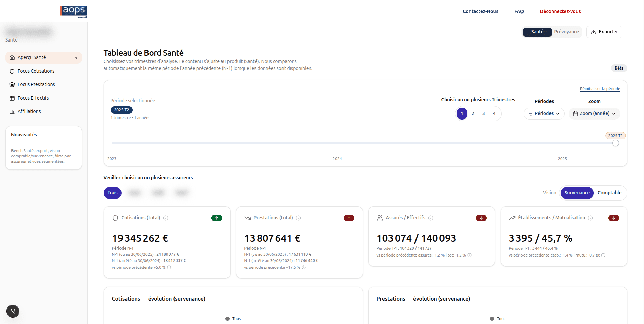Click the info icon next to Établissements / Mutualisation
Viewport: 644px width, 324px height.
tap(590, 218)
